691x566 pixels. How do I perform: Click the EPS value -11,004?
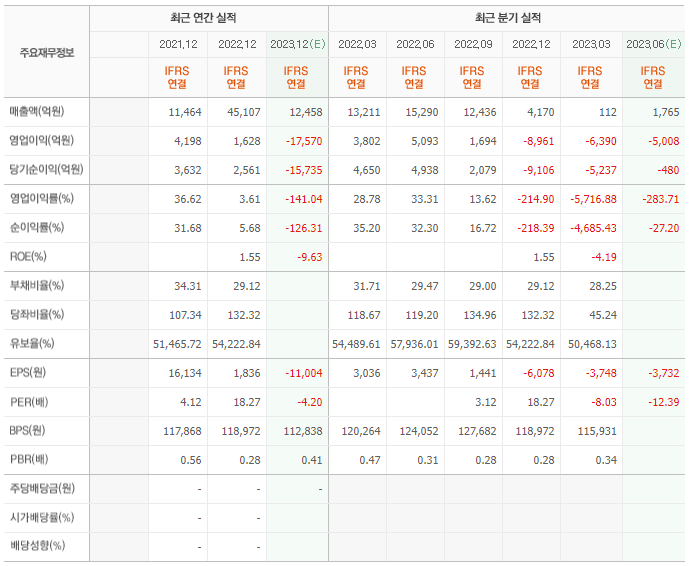pos(304,373)
